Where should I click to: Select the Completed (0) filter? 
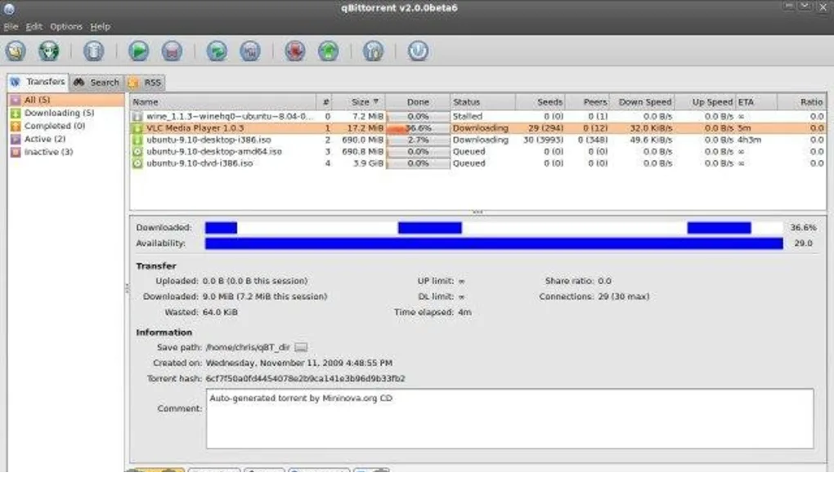[54, 126]
